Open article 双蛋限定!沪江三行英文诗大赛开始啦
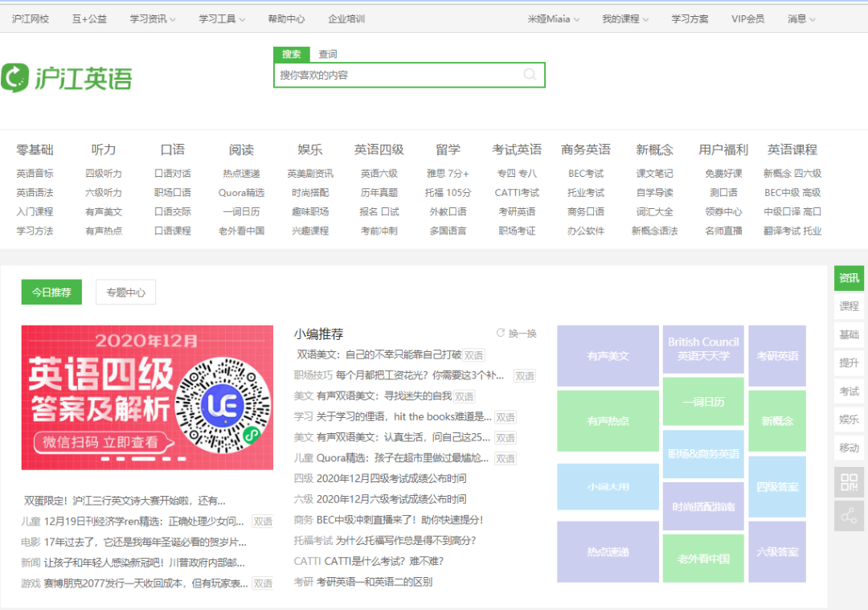868x610 pixels. click(x=125, y=501)
